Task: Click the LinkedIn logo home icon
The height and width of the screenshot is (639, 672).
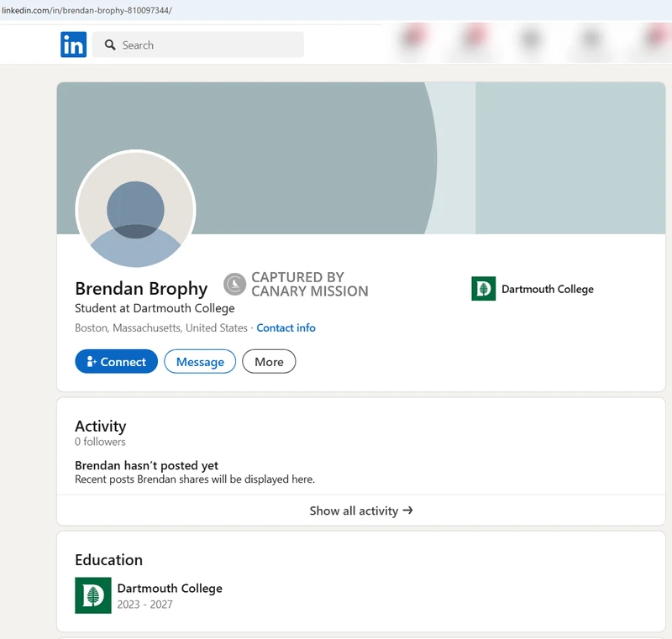Action: [73, 45]
